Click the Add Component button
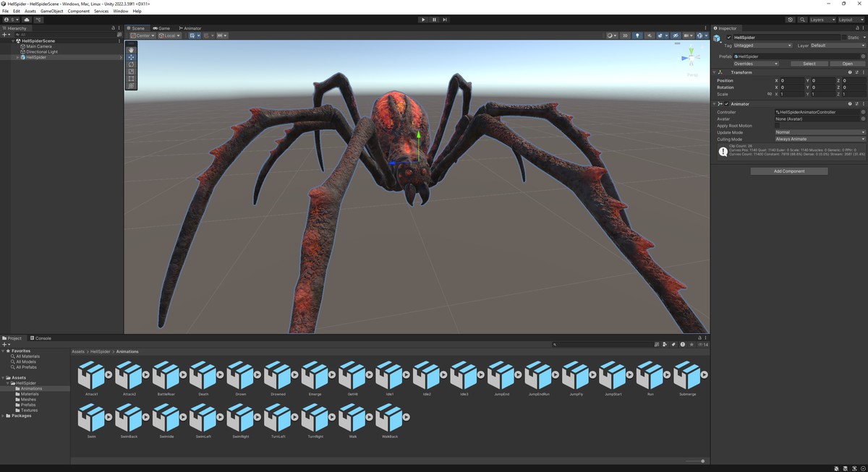 (x=789, y=171)
